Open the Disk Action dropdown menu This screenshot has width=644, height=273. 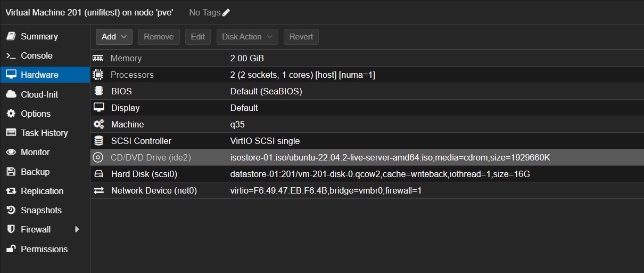[247, 37]
